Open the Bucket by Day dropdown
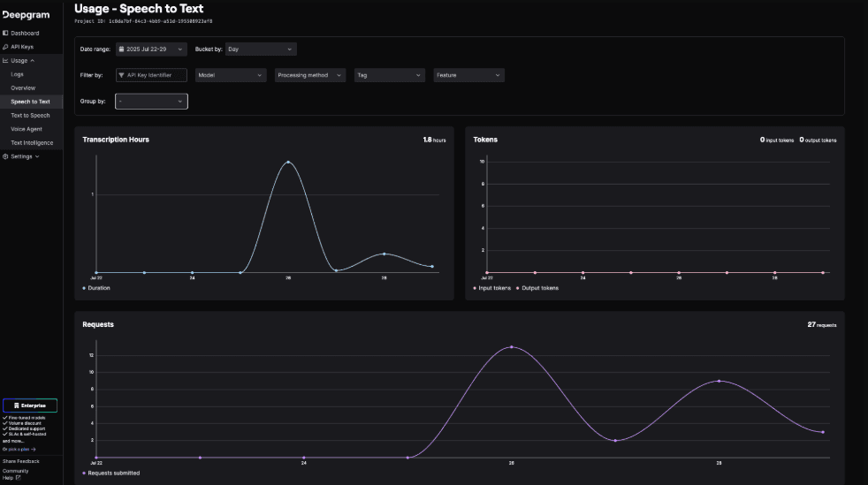Screen dimensions: 868x485 click(261, 49)
